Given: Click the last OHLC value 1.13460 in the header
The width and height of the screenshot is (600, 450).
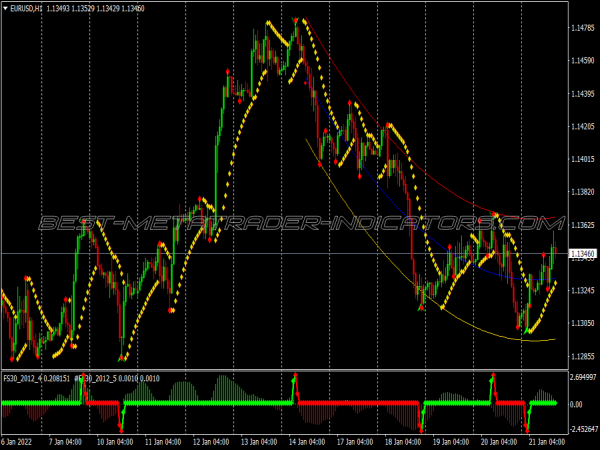Looking at the screenshot, I should [133, 8].
